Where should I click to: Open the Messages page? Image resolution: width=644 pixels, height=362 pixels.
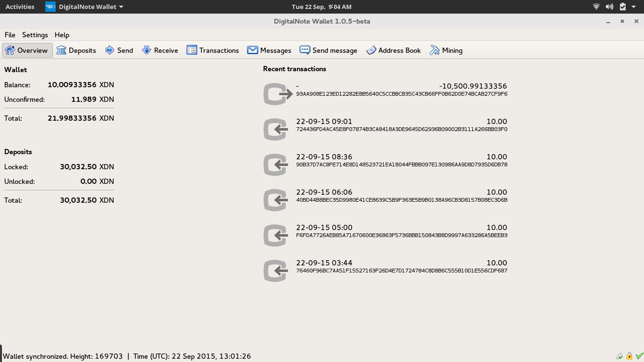[269, 50]
